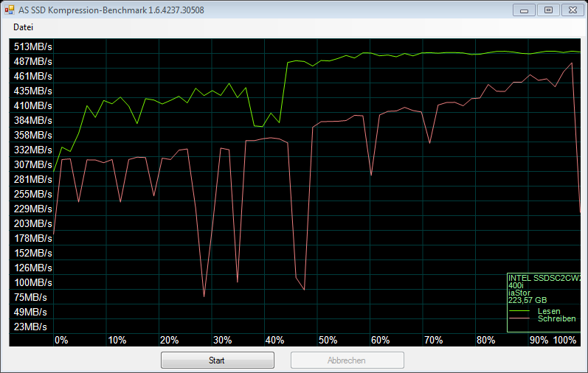Click the 23MB/s y-axis label
588x373 pixels.
pyautogui.click(x=30, y=327)
